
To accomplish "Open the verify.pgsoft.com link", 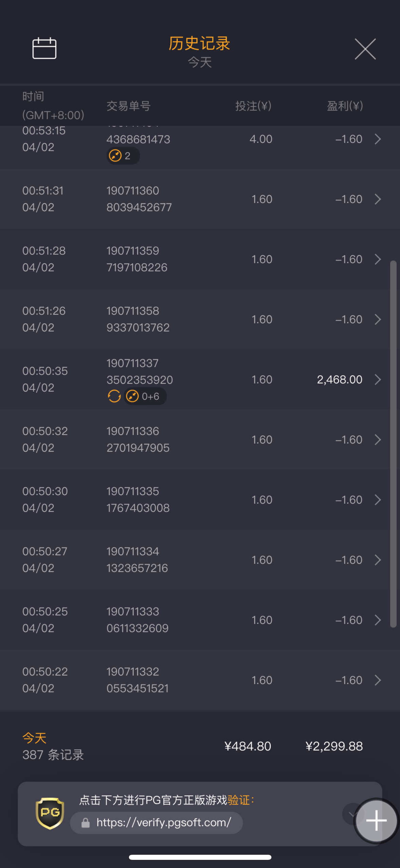I will click(164, 822).
